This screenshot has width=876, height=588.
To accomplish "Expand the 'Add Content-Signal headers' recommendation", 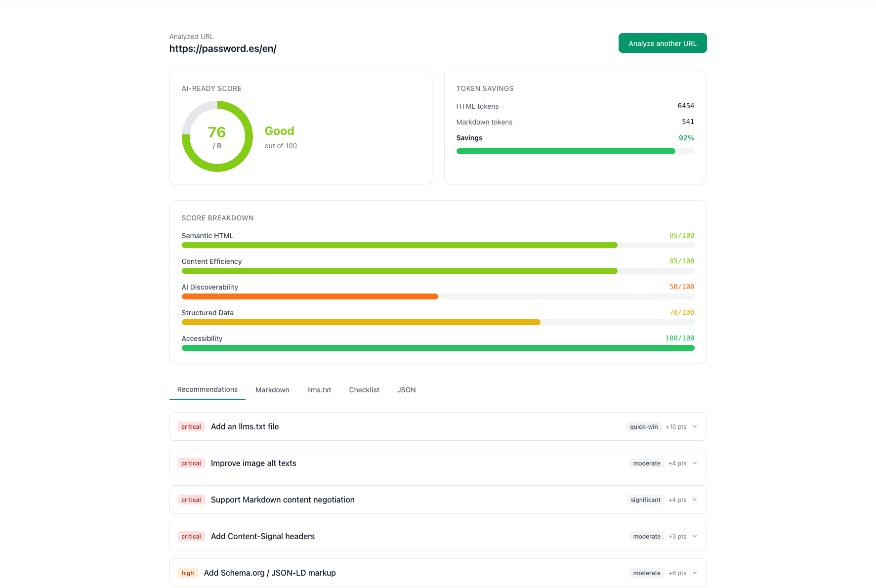I will tap(695, 536).
